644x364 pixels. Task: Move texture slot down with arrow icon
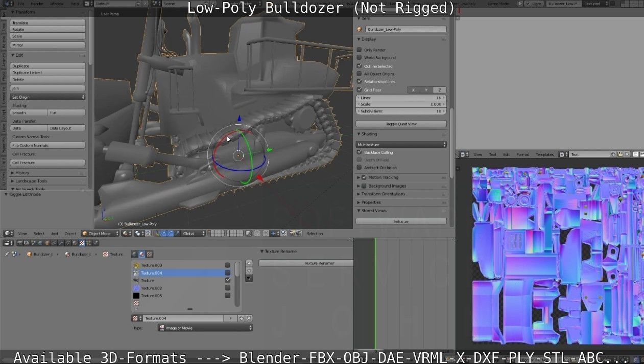click(x=249, y=271)
